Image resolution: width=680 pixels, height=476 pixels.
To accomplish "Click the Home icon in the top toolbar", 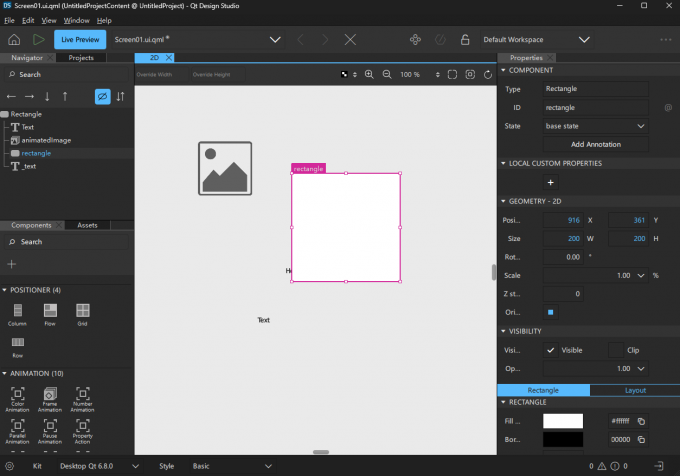I will click(x=14, y=40).
